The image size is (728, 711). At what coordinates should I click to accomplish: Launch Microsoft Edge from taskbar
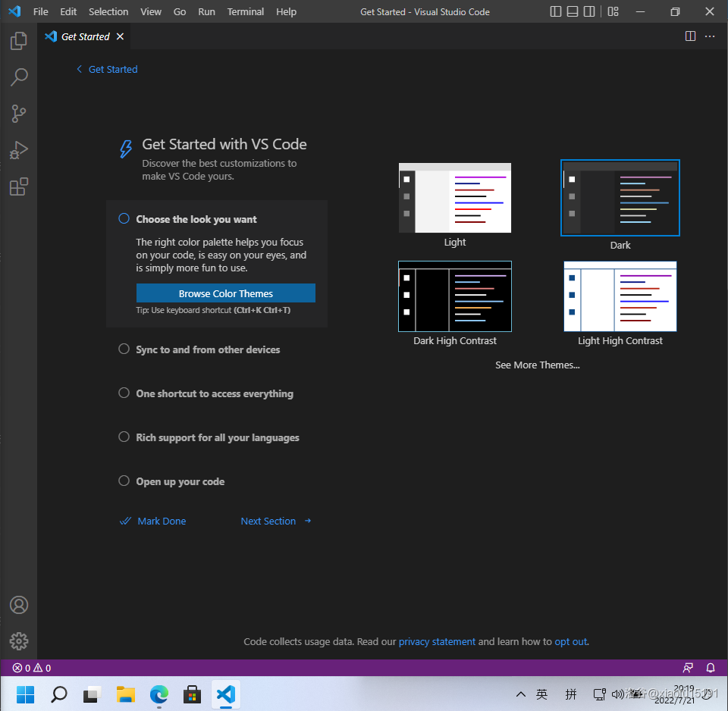tap(158, 694)
